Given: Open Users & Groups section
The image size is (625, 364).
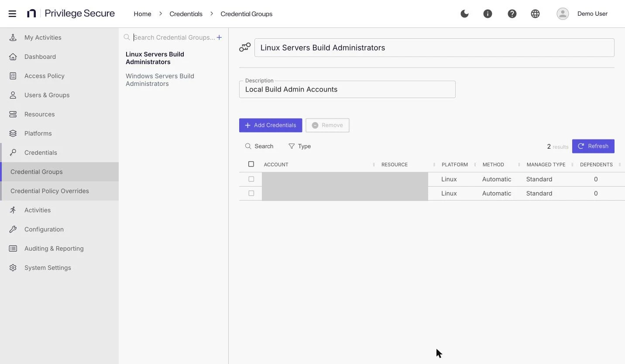Looking at the screenshot, I should click(59, 95).
